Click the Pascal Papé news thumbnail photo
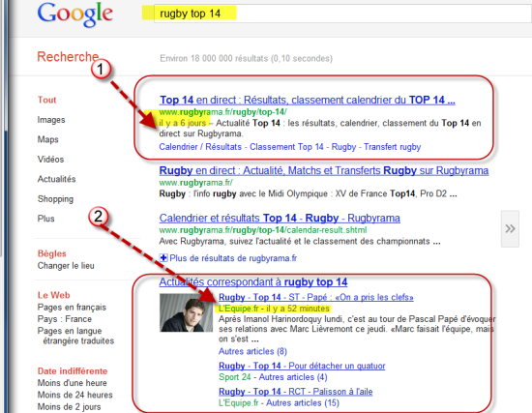 pos(186,312)
